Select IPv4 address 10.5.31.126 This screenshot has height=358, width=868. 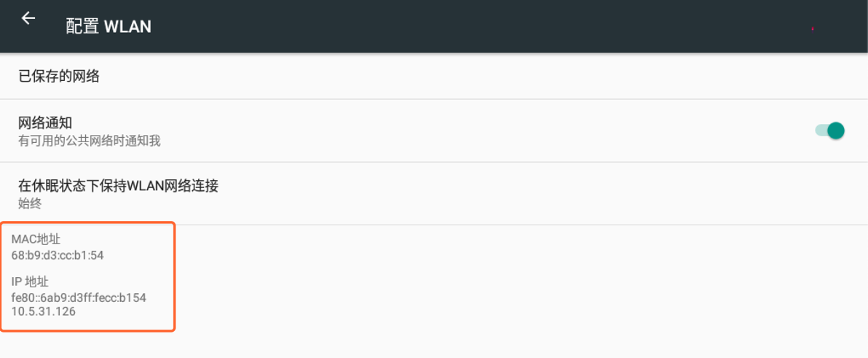click(x=44, y=311)
